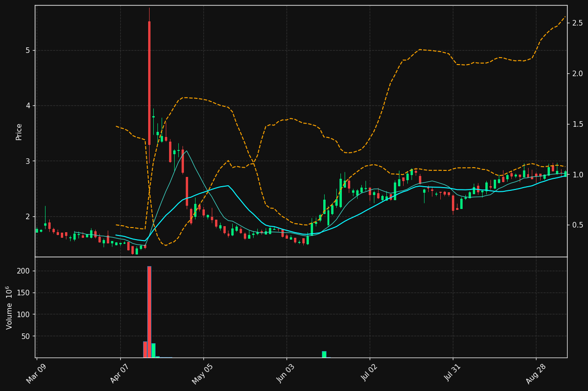Click the 'Aug 28' date label
588x391 pixels.
coord(536,373)
